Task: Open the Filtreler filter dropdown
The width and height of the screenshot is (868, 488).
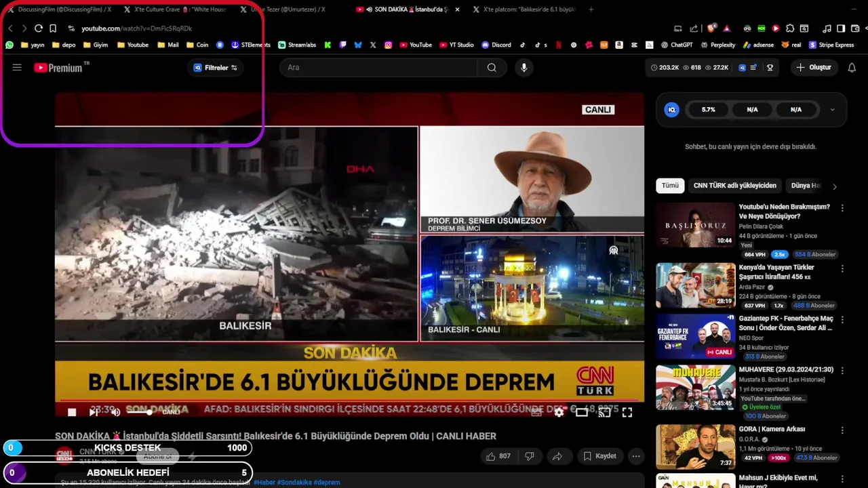Action: [x=216, y=68]
